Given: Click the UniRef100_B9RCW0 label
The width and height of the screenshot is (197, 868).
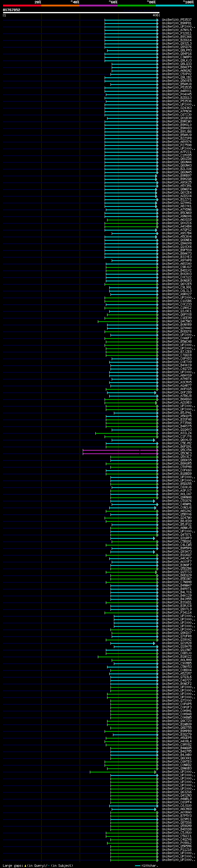Looking at the screenshot, I should click(x=177, y=122).
